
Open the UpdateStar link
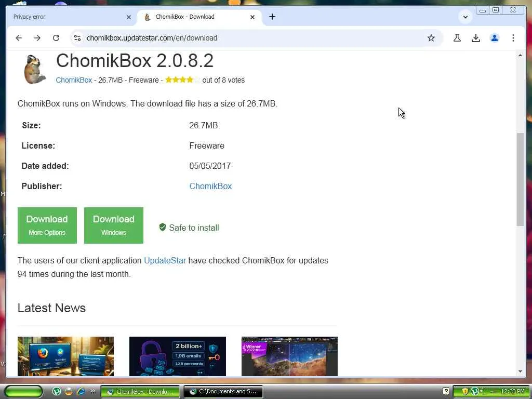pos(165,261)
